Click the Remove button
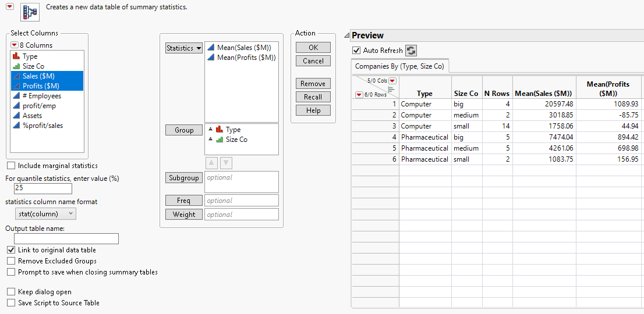Image resolution: width=644 pixels, height=314 pixels. click(x=313, y=84)
